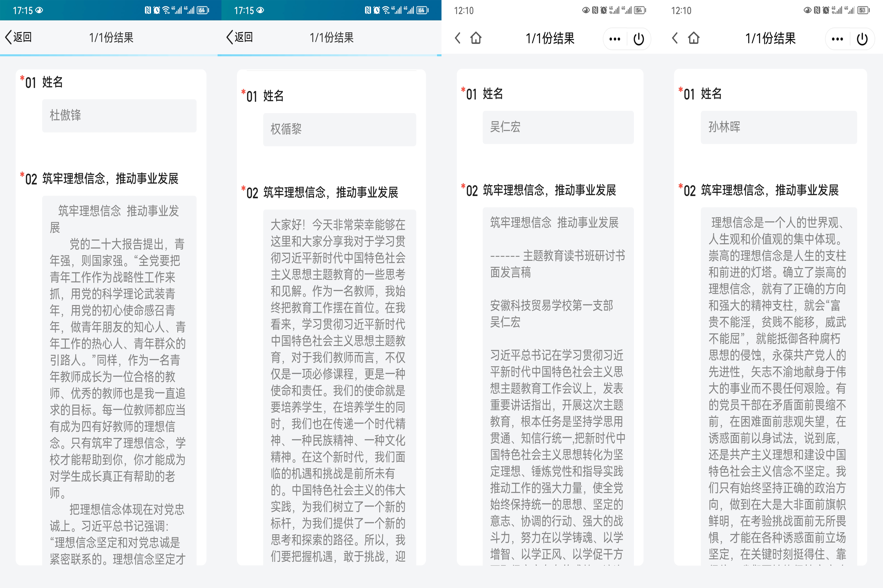Tap back chevron in 孙林晖 screen
Screen dimensions: 883x588
point(675,38)
